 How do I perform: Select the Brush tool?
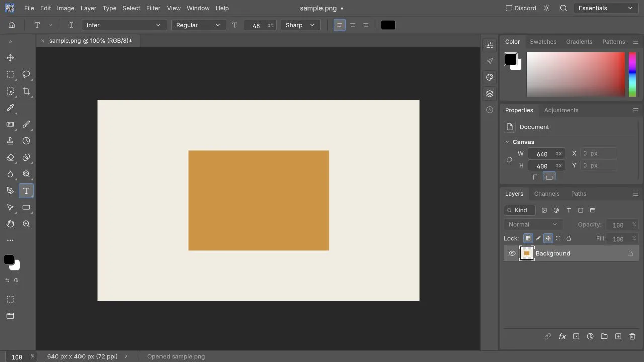click(x=26, y=124)
